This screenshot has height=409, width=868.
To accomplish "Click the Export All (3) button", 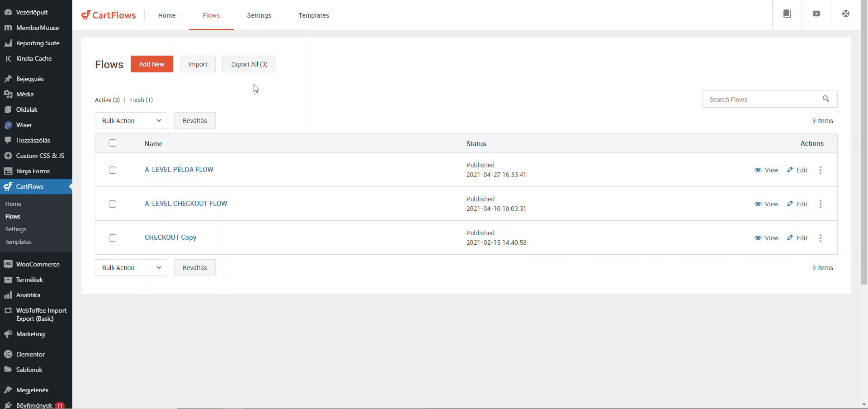I will (249, 64).
